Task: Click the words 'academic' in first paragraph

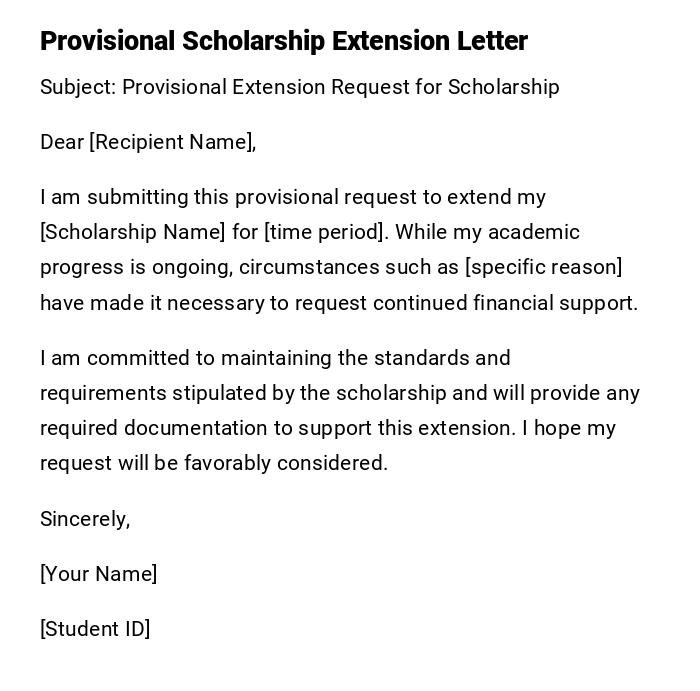Action: pyautogui.click(x=536, y=232)
